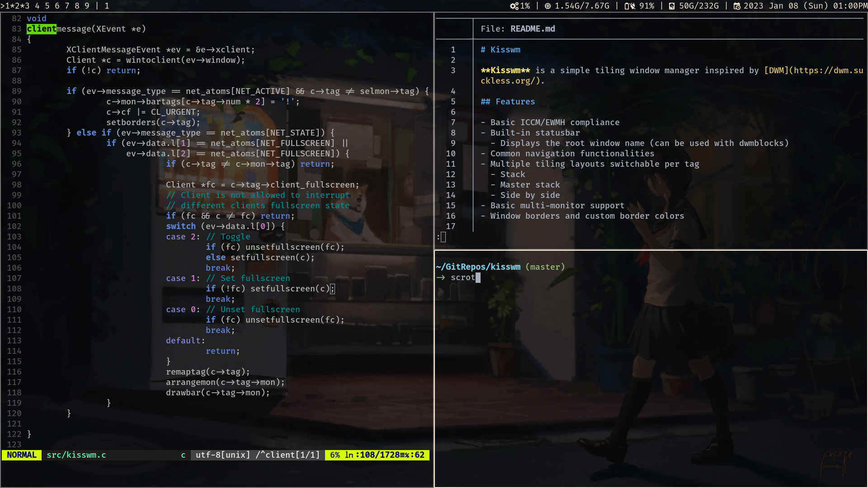
Task: Click the CPU usage gear icon
Action: (514, 6)
